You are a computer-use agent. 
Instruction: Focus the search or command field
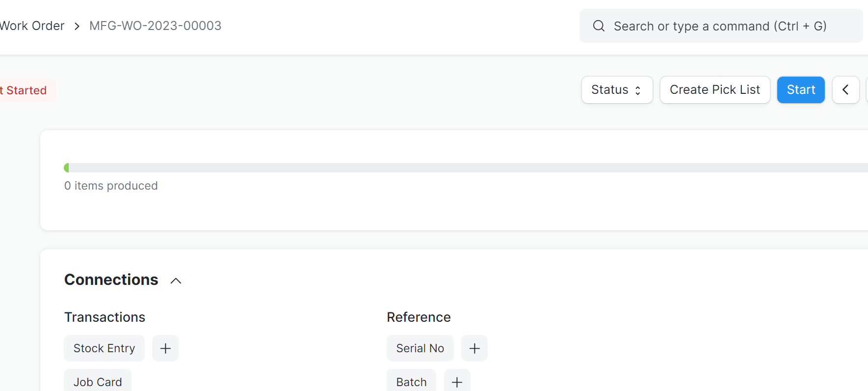click(x=720, y=26)
